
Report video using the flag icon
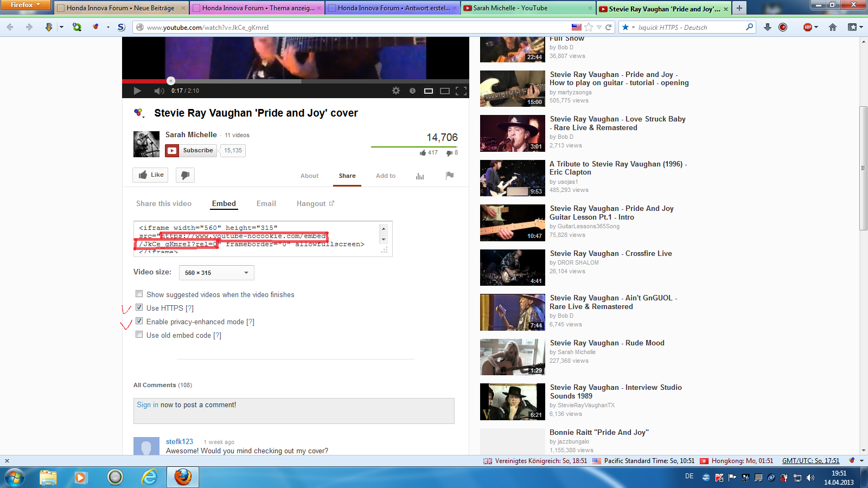click(450, 175)
